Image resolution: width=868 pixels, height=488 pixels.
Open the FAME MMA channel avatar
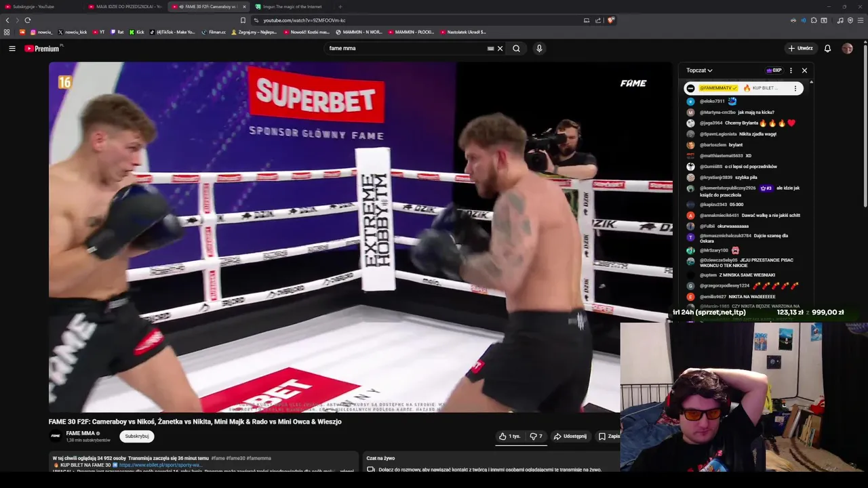(x=56, y=436)
